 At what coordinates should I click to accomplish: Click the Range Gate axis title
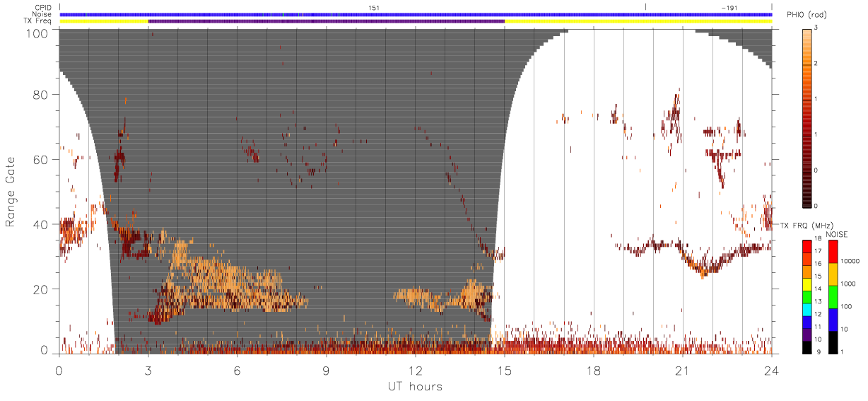pos(11,192)
